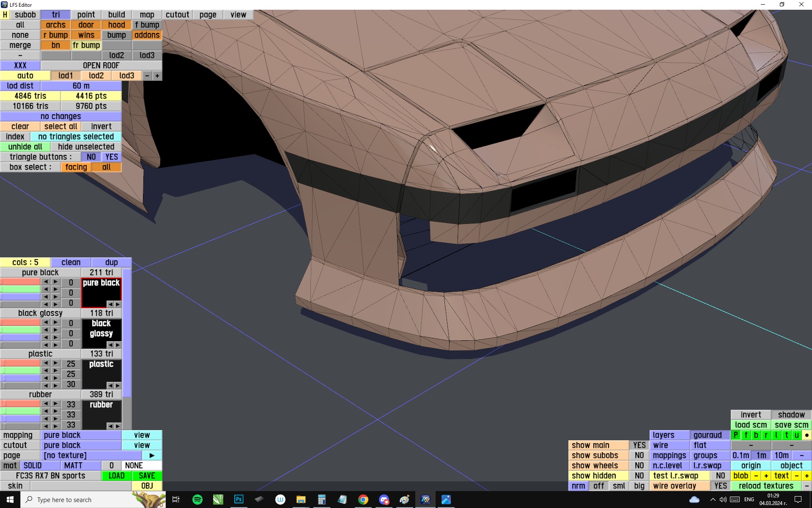Click the text minus button
Screen dimensions: 812x508
[x=796, y=476]
